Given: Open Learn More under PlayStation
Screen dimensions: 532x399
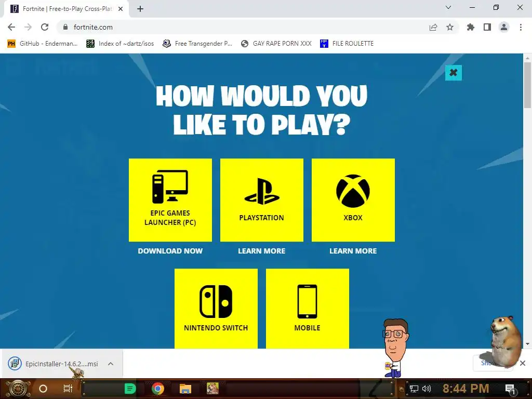Looking at the screenshot, I should [x=262, y=251].
